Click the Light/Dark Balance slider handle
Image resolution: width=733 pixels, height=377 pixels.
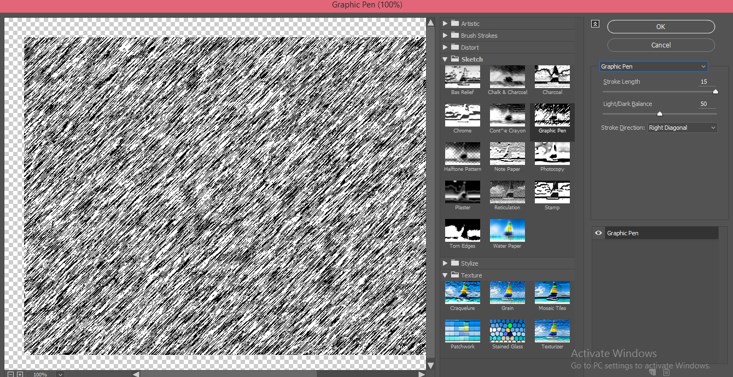pos(660,114)
